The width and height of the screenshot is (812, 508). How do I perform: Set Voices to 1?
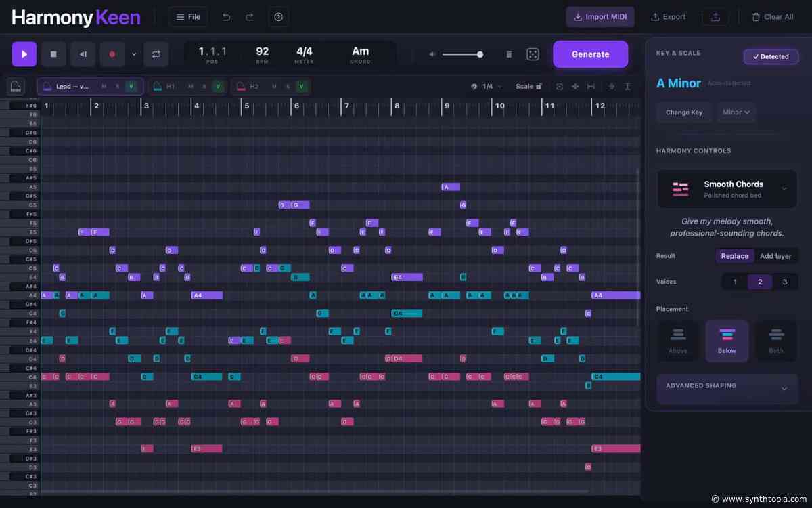(x=735, y=282)
